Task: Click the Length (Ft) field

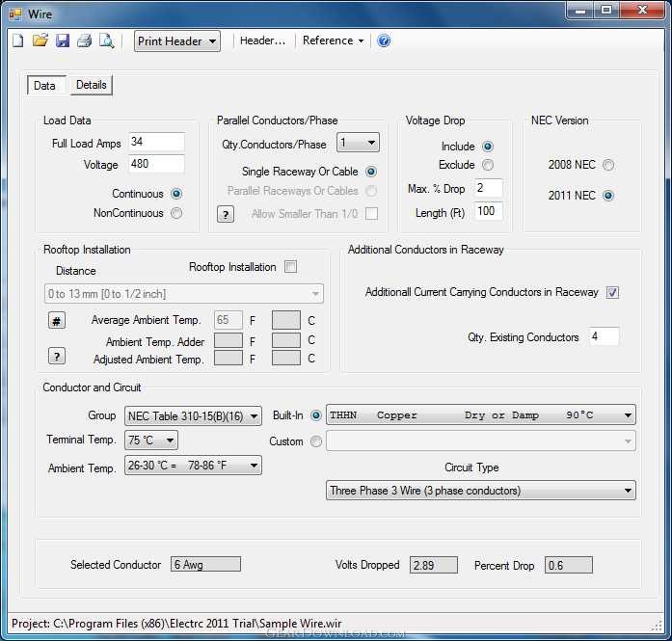Action: pos(488,211)
